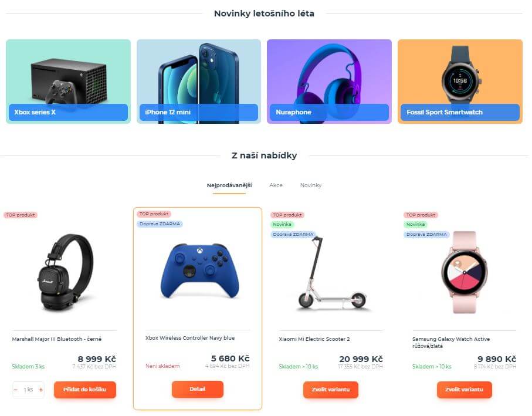Image resolution: width=532 pixels, height=416 pixels.
Task: Open the Nuraphone promo tile
Action: click(329, 82)
